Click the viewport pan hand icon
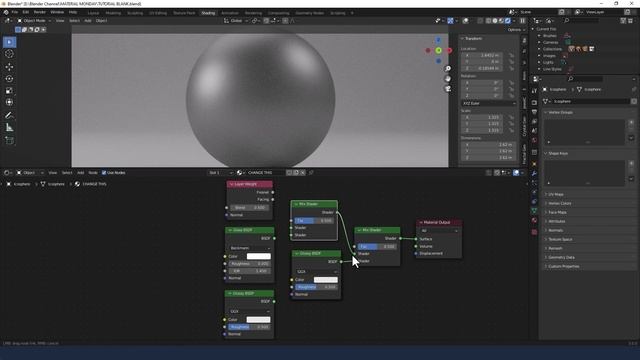The height and width of the screenshot is (360, 640). (x=448, y=78)
